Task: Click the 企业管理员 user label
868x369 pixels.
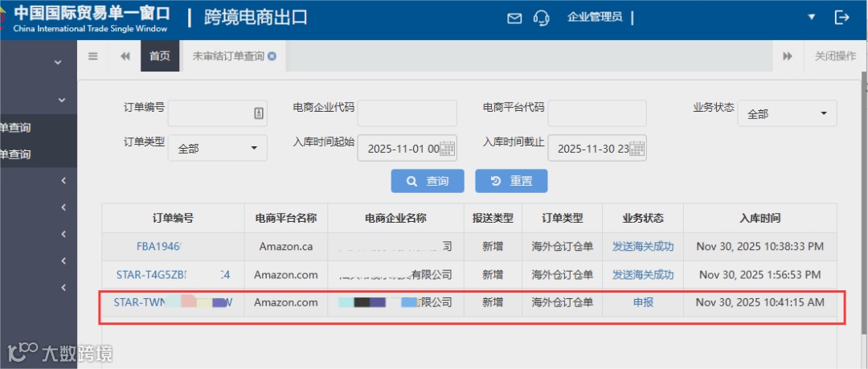Action: coord(595,17)
